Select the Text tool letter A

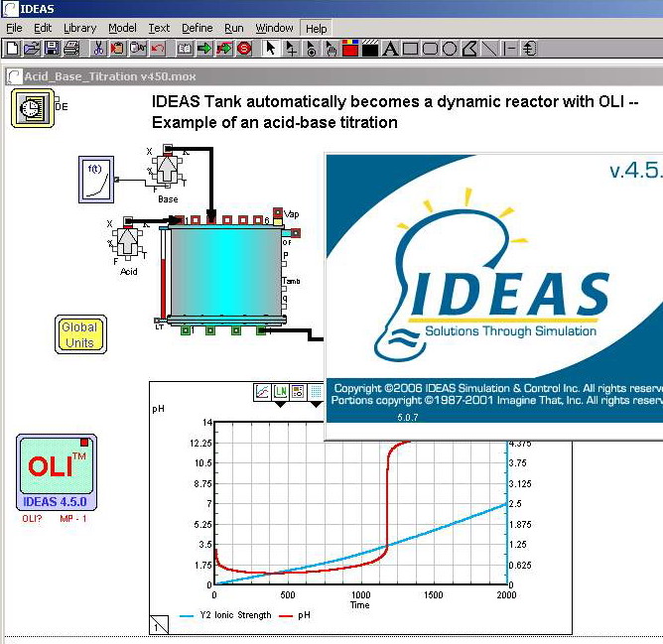tap(390, 49)
